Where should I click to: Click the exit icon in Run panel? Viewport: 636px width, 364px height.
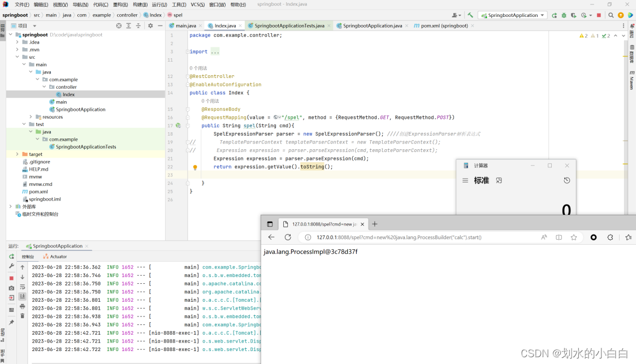pos(11,297)
